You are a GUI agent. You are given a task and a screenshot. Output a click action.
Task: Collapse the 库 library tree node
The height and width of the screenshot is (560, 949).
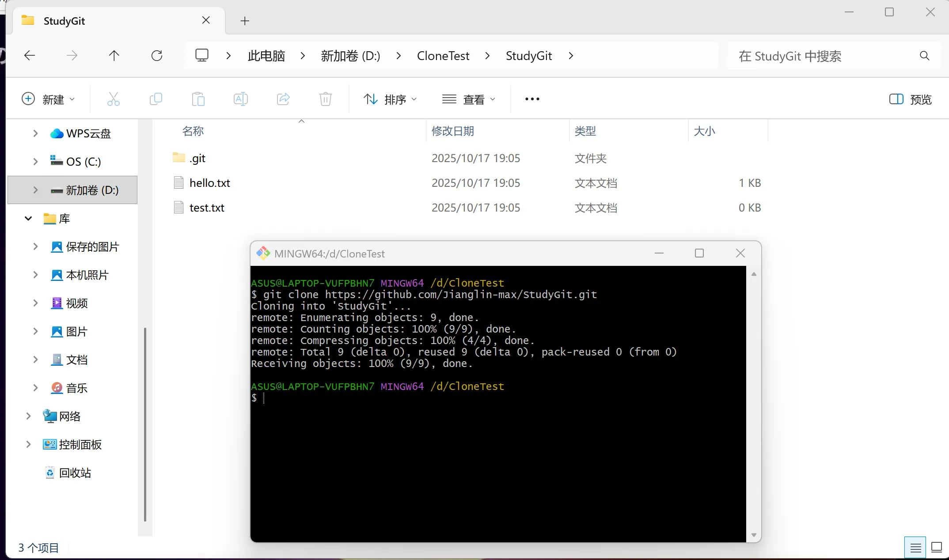[x=28, y=219]
